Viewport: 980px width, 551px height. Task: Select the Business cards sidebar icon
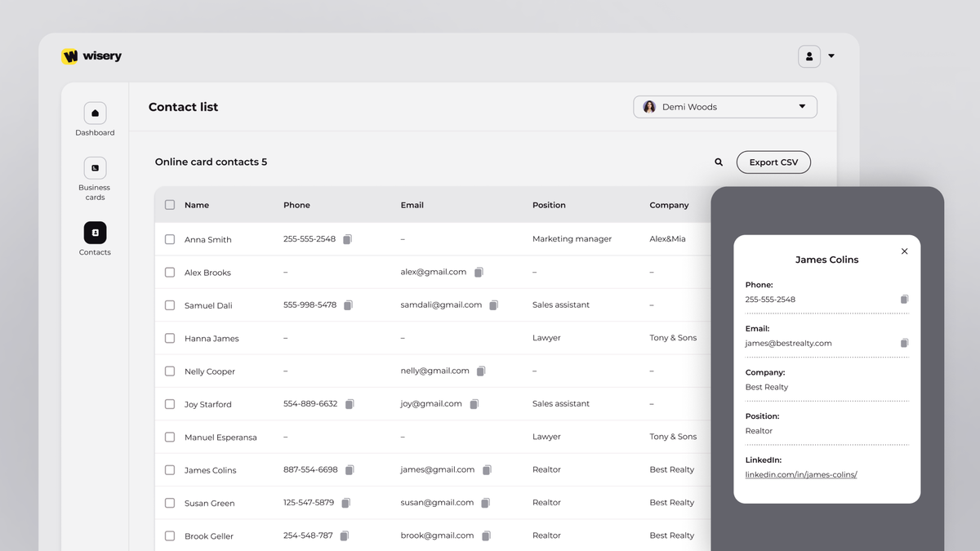coord(95,169)
